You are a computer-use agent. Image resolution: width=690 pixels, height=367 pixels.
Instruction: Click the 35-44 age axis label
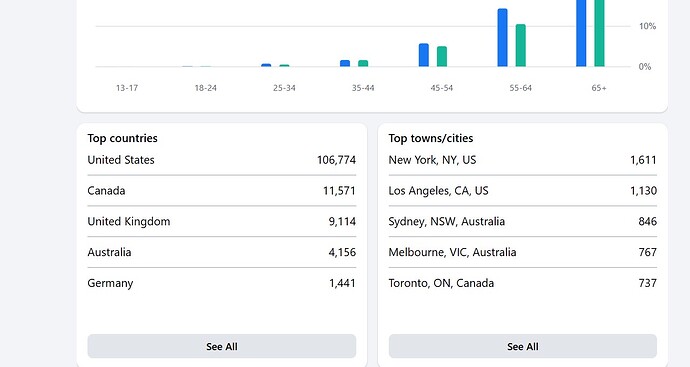(363, 88)
